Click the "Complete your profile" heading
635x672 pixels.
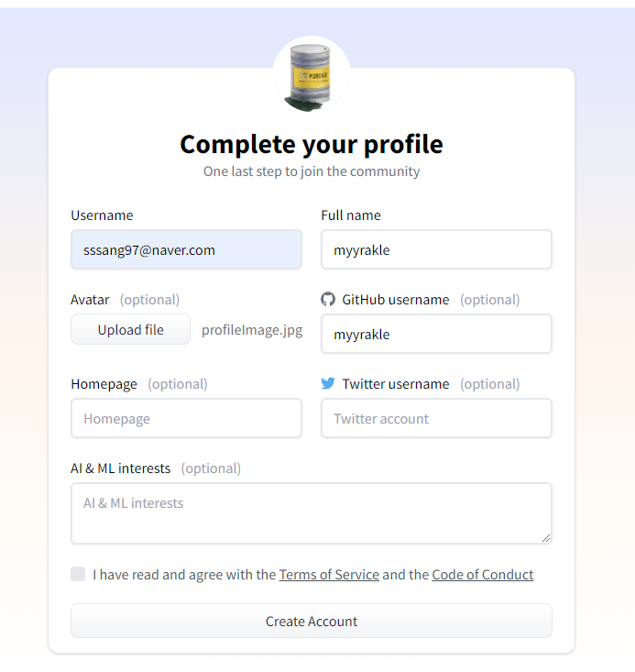[312, 145]
